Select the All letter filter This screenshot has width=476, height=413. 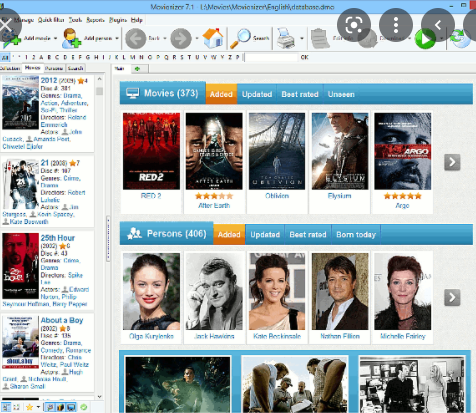coord(5,57)
